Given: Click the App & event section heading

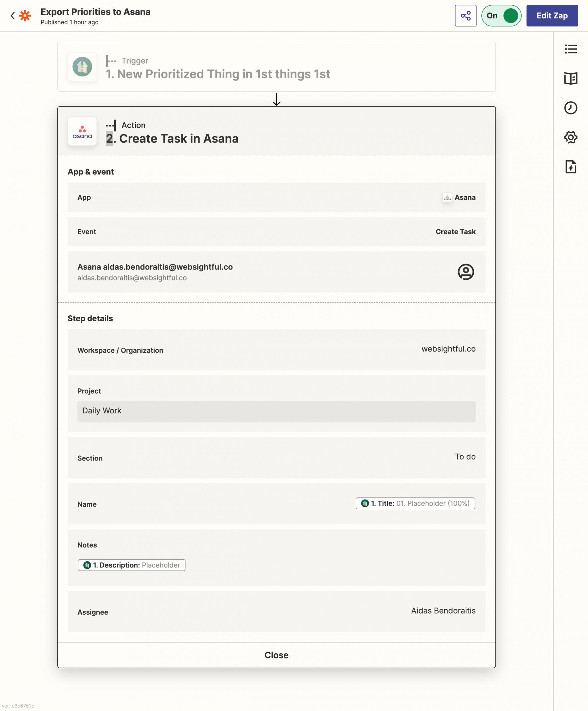Looking at the screenshot, I should 91,172.
